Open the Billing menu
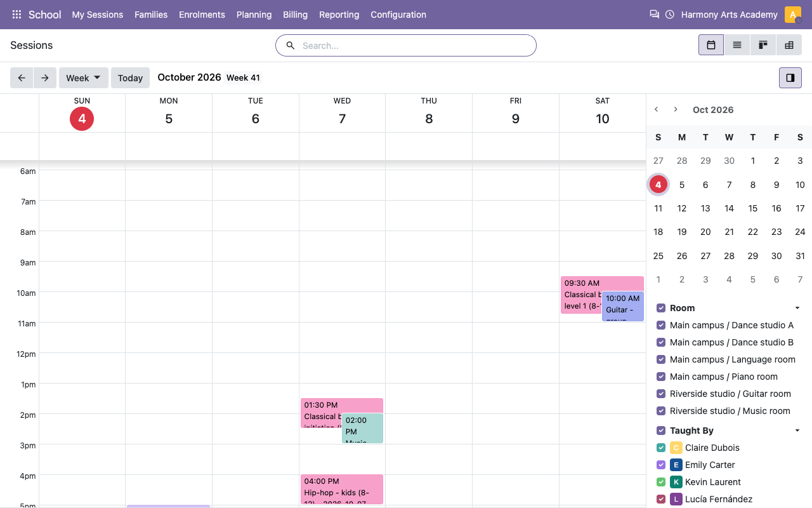Viewport: 812px width, 508px height. [295, 15]
